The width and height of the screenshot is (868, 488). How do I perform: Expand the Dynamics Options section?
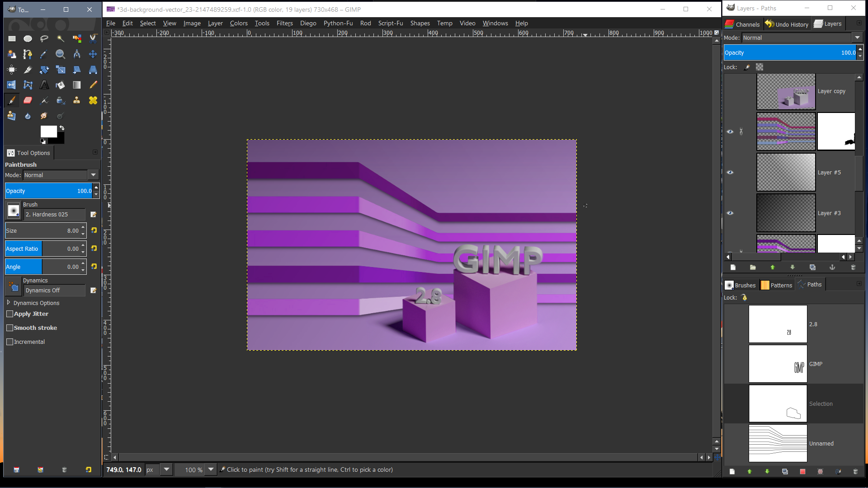9,303
